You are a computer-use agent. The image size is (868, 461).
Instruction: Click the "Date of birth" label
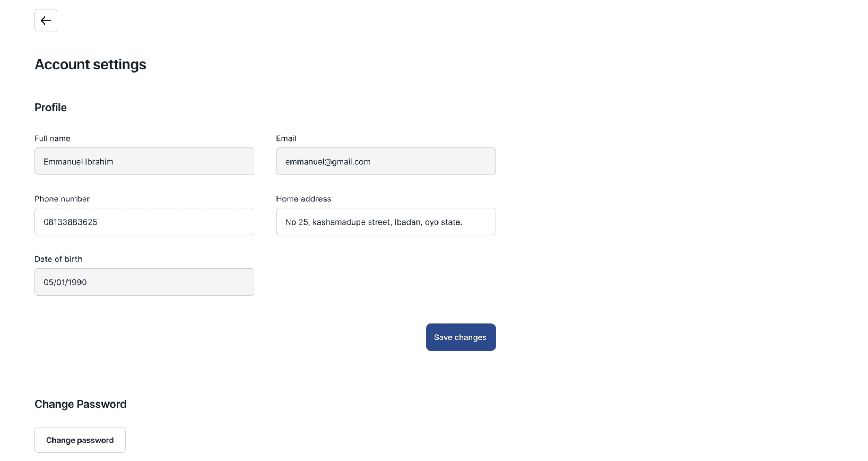click(58, 259)
